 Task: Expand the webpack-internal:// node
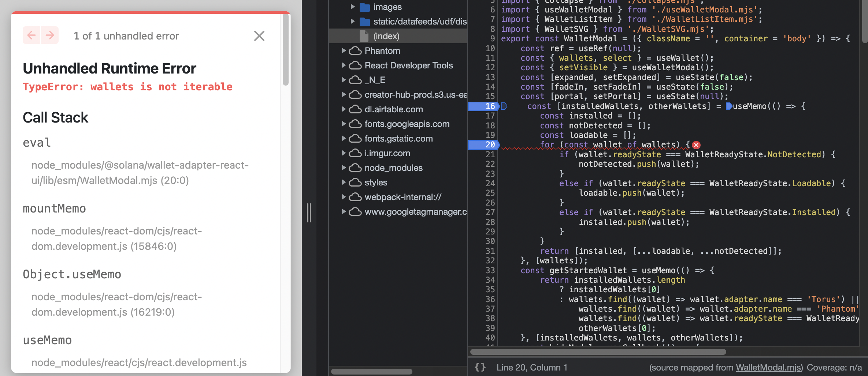(344, 197)
